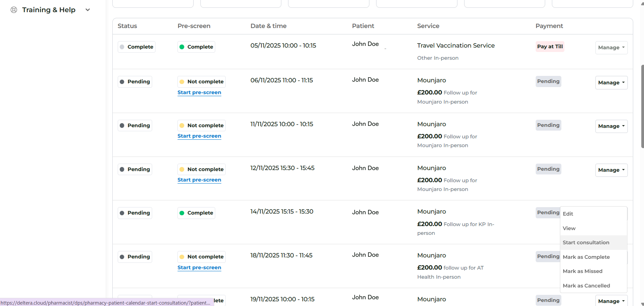This screenshot has width=644, height=306.
Task: Choose Start consultation in the menu
Action: click(x=586, y=243)
